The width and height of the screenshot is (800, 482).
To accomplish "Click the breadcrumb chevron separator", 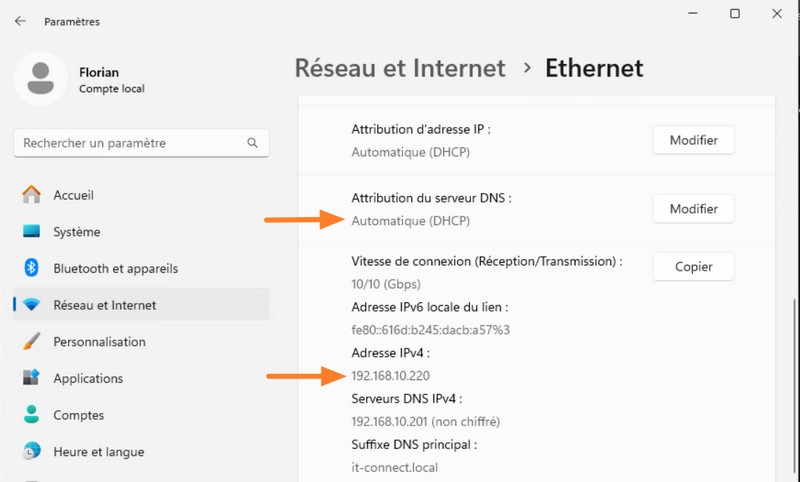I will pyautogui.click(x=526, y=69).
